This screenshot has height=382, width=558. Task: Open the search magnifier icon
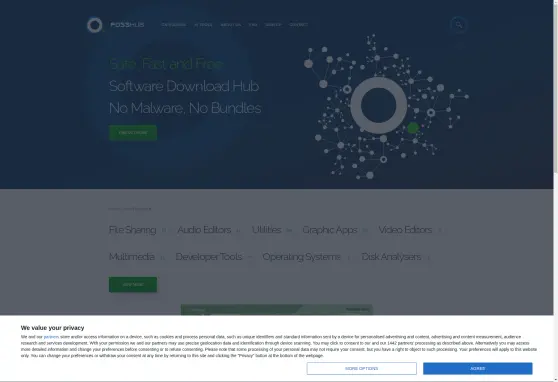click(x=458, y=25)
